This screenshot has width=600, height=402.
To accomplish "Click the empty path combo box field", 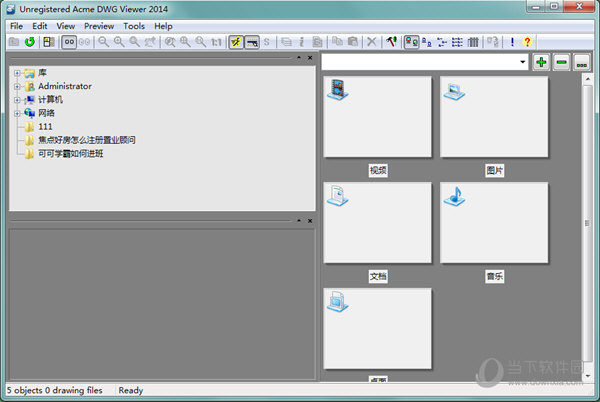I will 420,62.
